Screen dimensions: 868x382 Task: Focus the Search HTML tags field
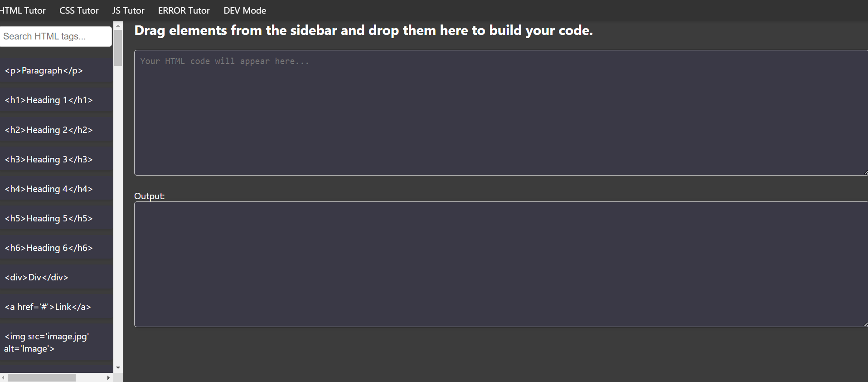tap(56, 36)
